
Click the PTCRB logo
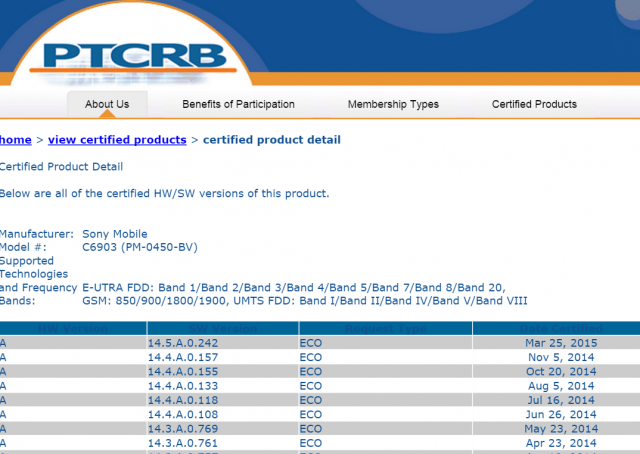[x=134, y=59]
